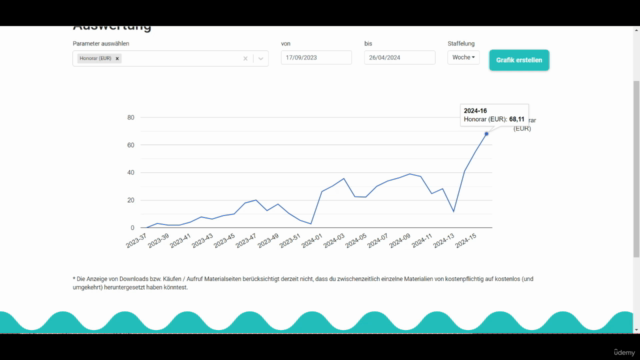
Task: Remove the Honorar (EUR) parameter tag
Action: pyautogui.click(x=117, y=58)
